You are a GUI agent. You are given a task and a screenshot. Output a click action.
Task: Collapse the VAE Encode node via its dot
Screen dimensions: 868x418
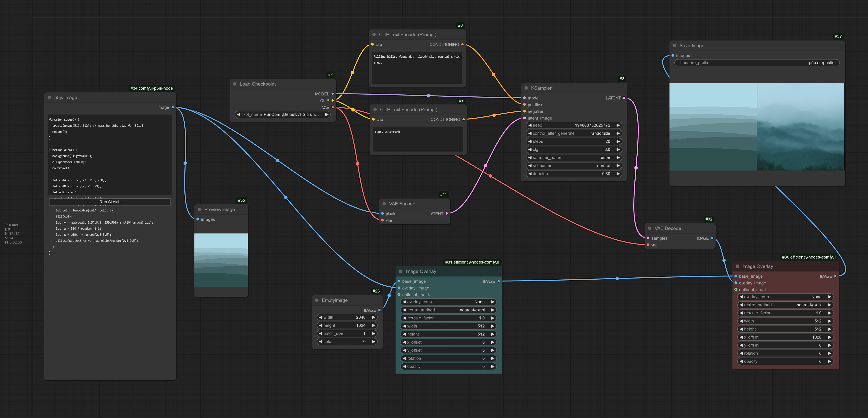pos(384,204)
